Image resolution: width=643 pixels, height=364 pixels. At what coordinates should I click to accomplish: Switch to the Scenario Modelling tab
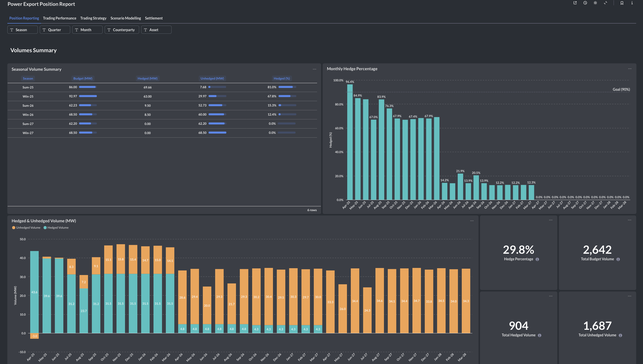126,18
